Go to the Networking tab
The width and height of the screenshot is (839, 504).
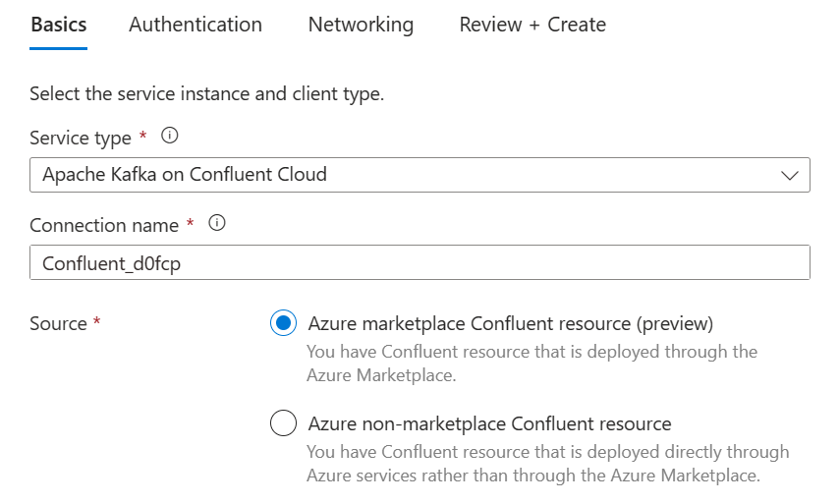coord(361,25)
